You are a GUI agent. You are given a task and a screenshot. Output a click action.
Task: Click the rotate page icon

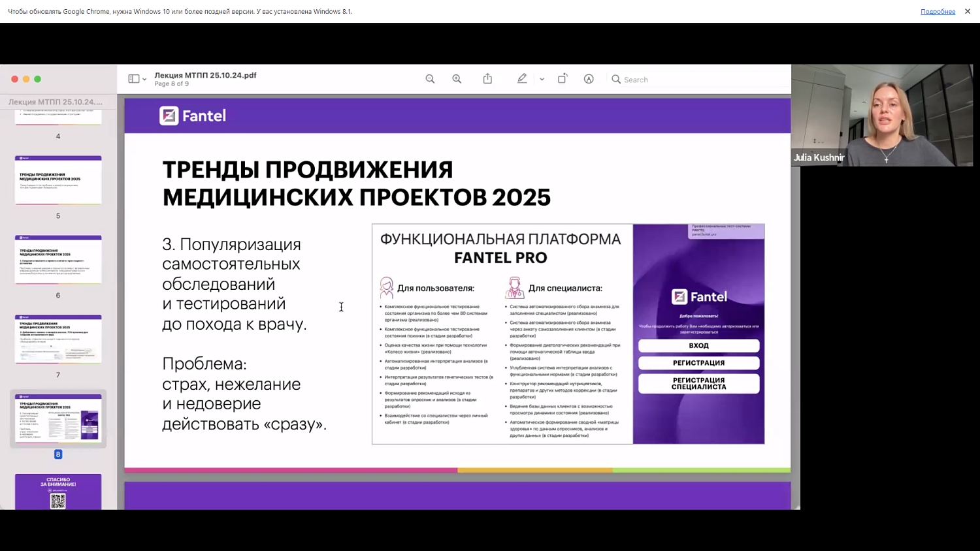(x=563, y=78)
